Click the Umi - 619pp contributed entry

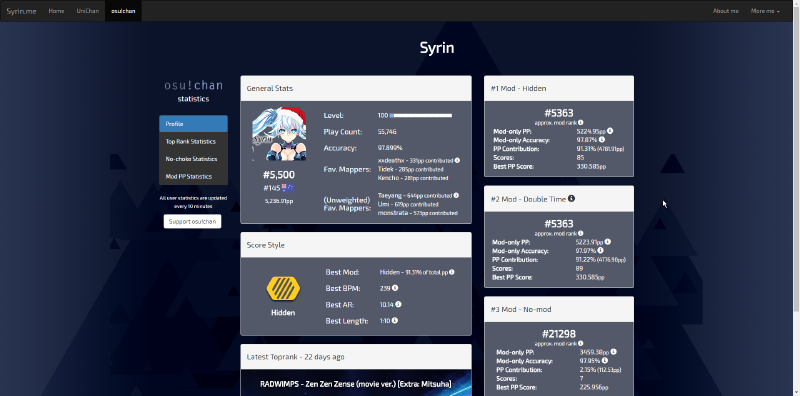[x=408, y=204]
